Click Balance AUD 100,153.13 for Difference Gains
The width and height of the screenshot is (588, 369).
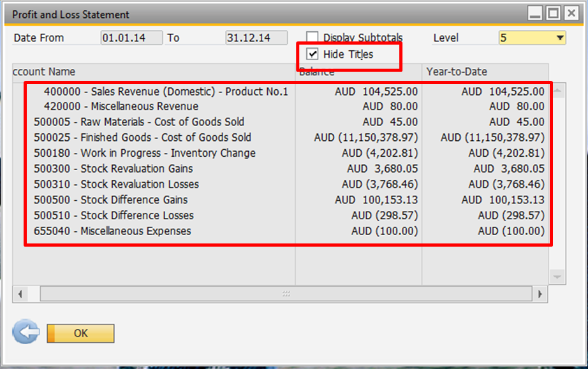click(x=376, y=200)
